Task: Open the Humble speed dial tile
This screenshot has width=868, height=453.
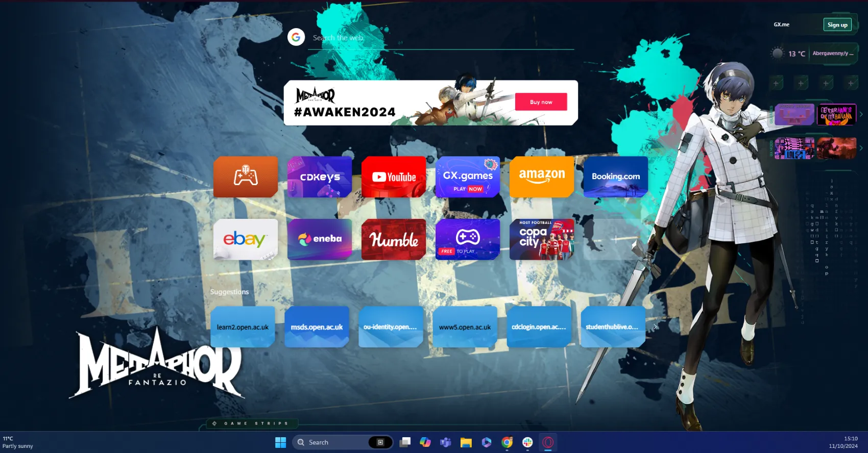Action: tap(394, 239)
